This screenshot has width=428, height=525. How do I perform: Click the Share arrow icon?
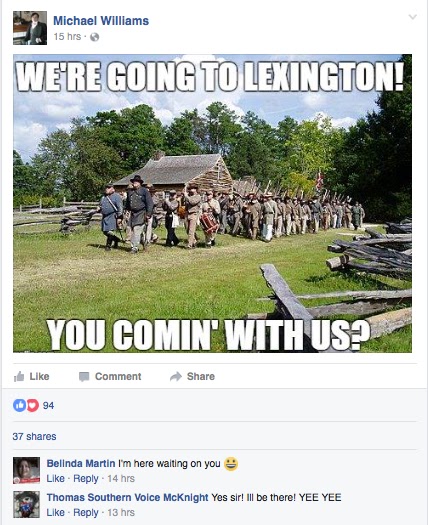175,377
